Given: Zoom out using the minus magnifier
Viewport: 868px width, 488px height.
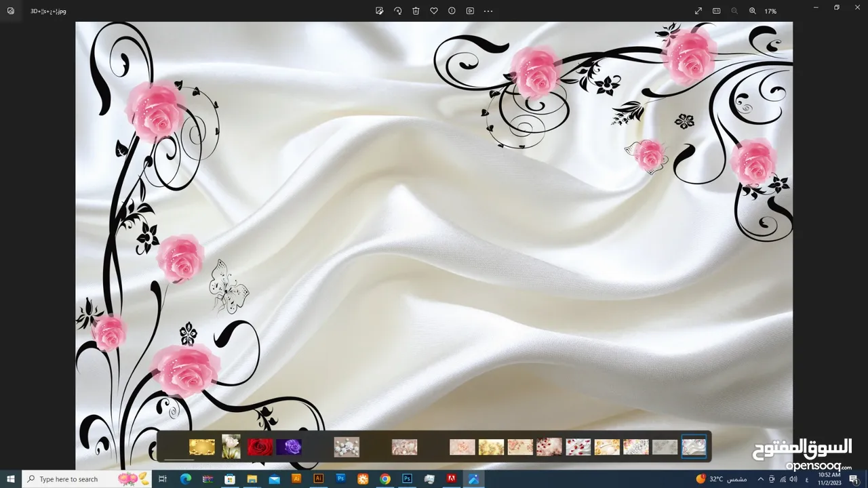Looking at the screenshot, I should pos(734,11).
